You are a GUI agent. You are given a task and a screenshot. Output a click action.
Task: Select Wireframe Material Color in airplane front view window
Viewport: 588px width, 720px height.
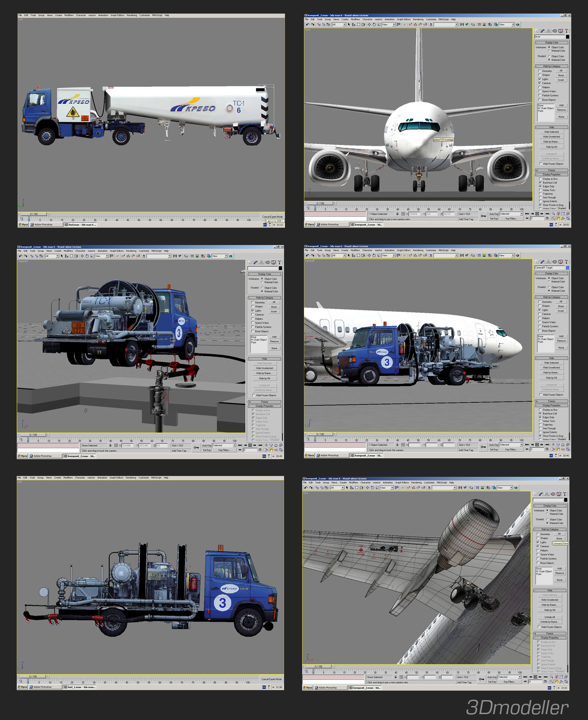pos(549,51)
